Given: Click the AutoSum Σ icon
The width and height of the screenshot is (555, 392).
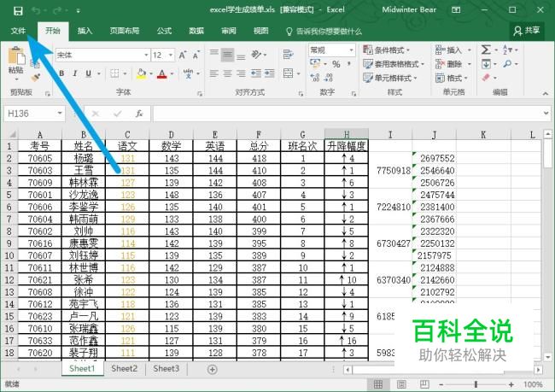Looking at the screenshot, I should 486,50.
